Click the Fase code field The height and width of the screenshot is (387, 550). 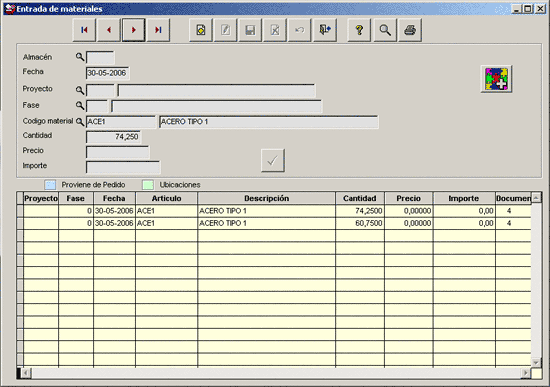tap(97, 106)
